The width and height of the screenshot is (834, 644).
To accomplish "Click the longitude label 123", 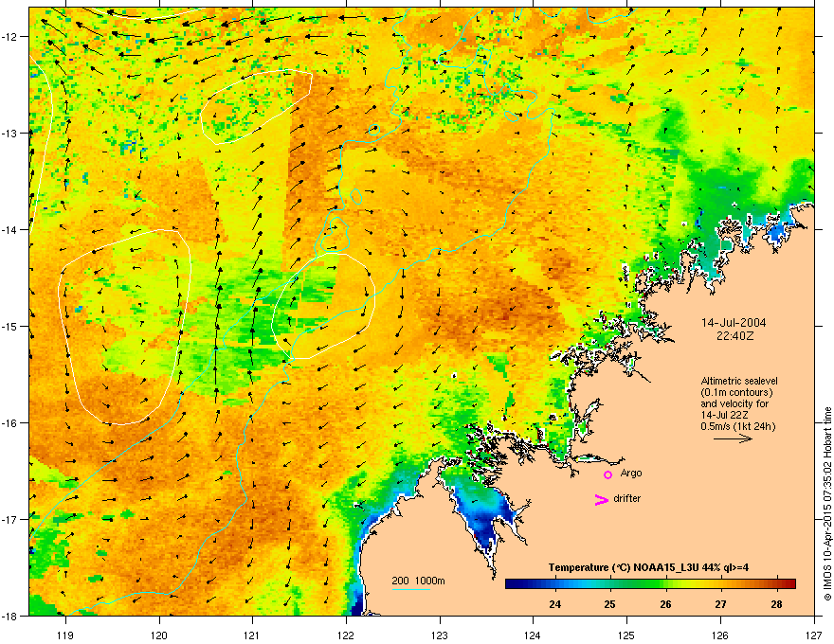I will click(440, 635).
